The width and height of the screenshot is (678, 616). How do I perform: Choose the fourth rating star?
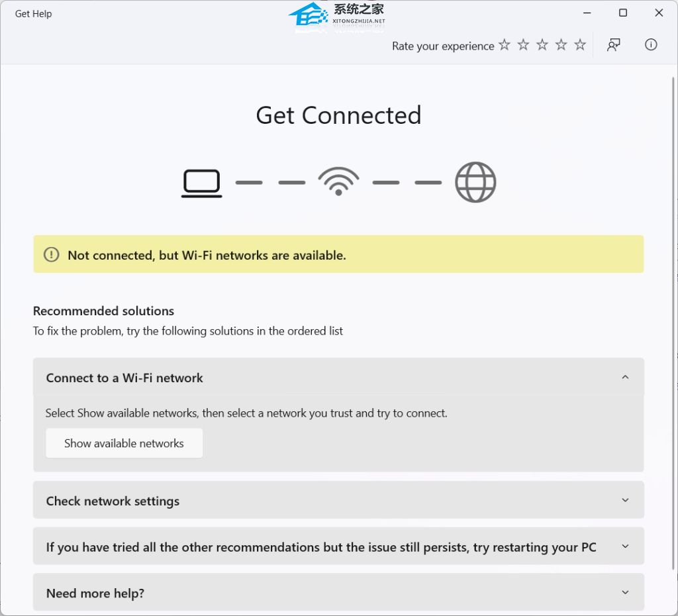[x=561, y=45]
